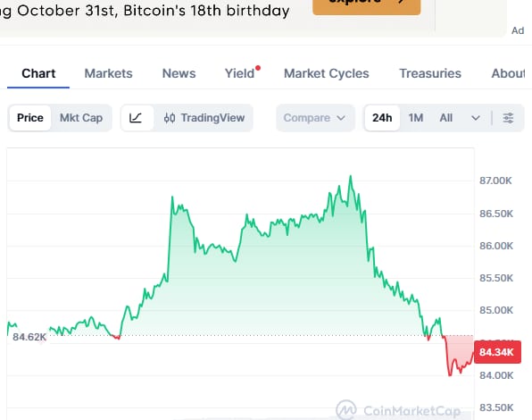Go to Market Cycles tab
This screenshot has width=532, height=420.
click(x=327, y=73)
